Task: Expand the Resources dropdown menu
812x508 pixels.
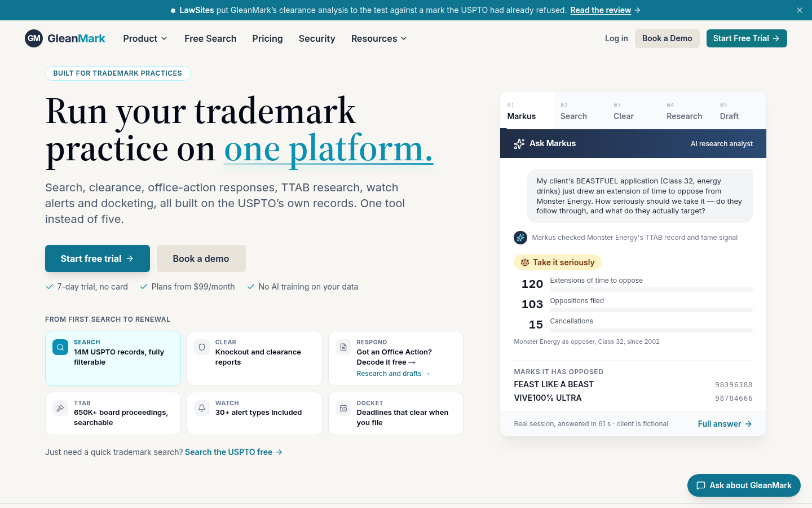Action: pyautogui.click(x=379, y=38)
